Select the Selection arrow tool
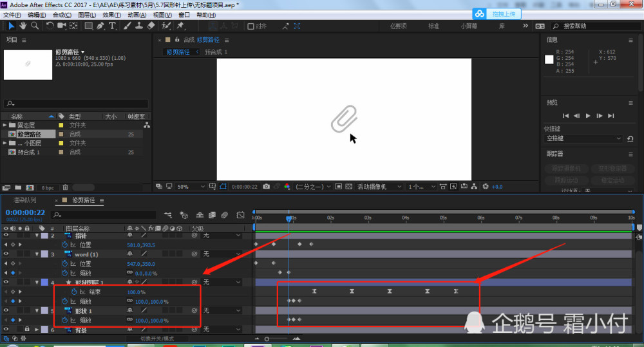This screenshot has height=347, width=644. click(11, 26)
